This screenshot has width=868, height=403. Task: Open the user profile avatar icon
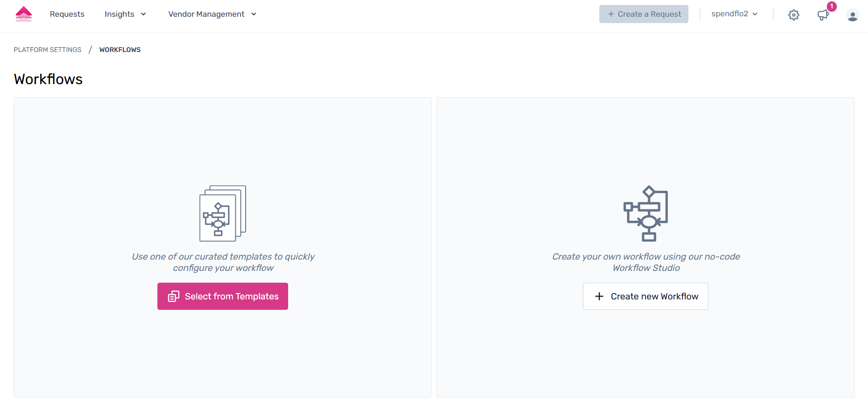tap(852, 15)
